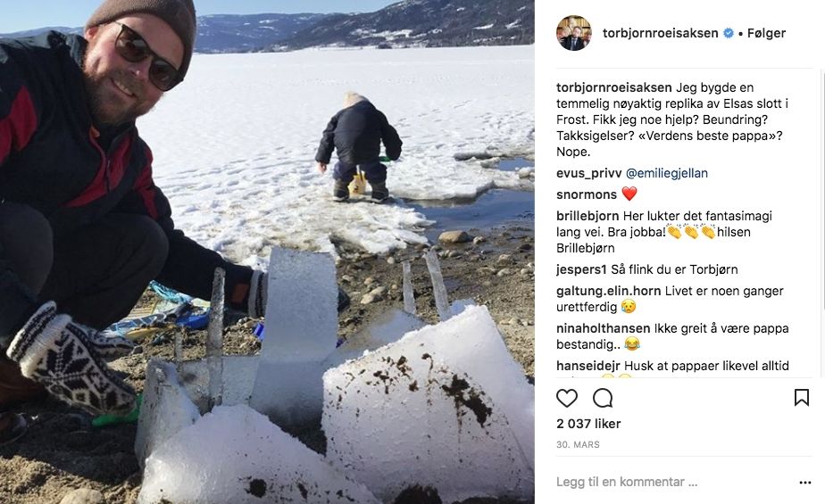Toggle the Følger follow status

click(x=766, y=33)
